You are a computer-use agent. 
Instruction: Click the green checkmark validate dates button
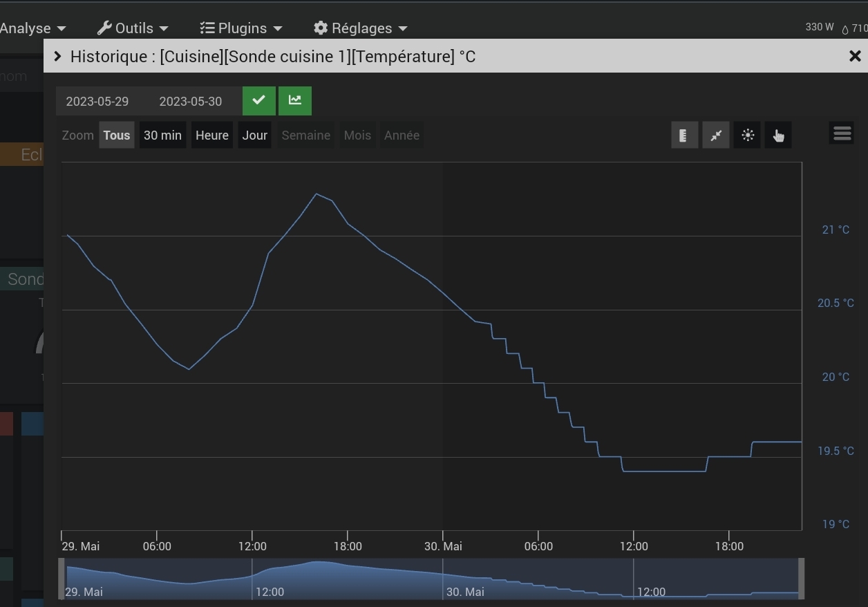258,101
